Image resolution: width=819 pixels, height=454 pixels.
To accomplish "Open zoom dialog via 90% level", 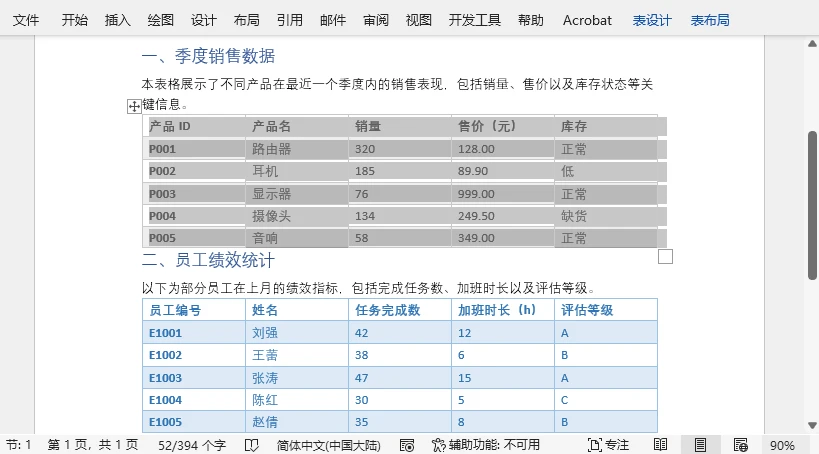I will [782, 446].
